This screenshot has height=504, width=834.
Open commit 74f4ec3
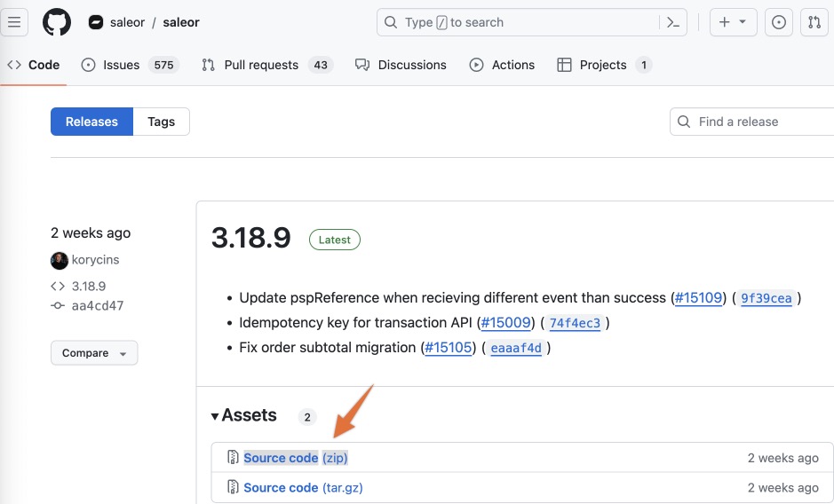point(575,323)
